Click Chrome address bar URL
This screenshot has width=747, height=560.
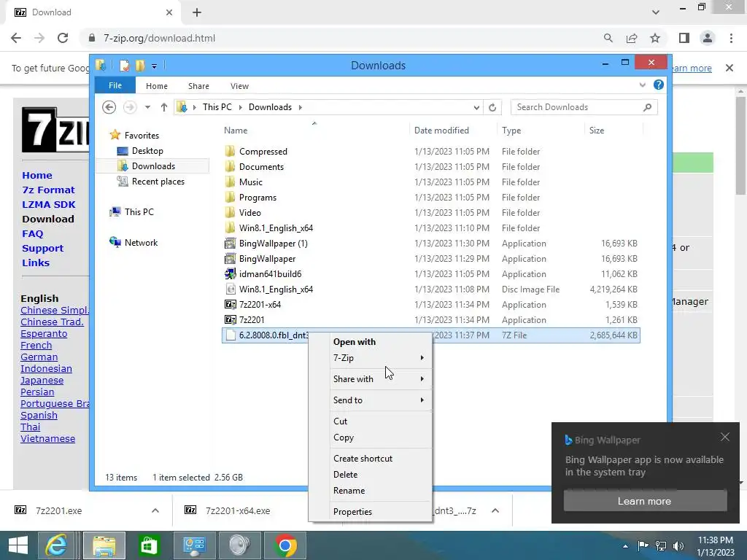click(160, 38)
